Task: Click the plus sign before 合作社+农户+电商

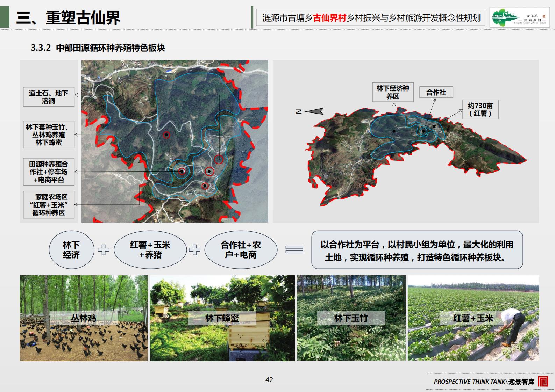Action: click(195, 249)
